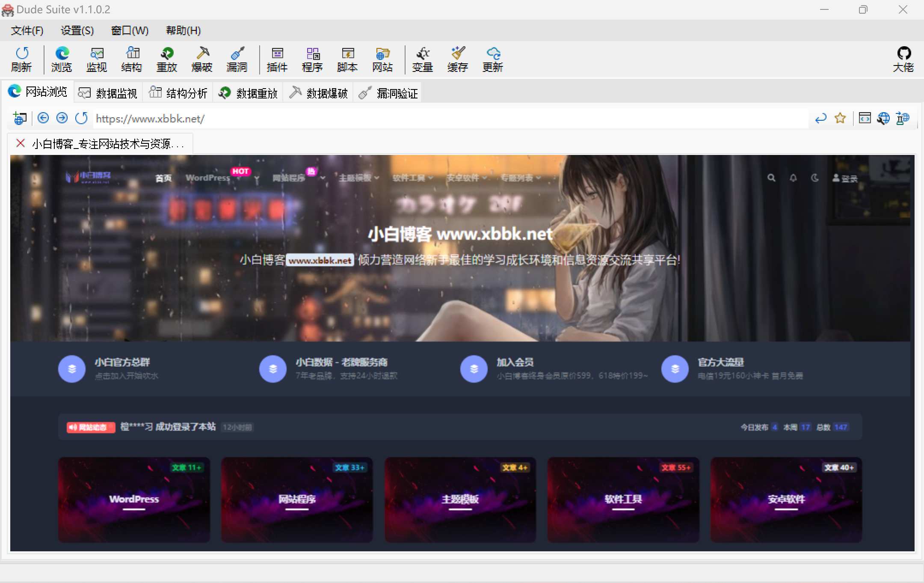
Task: Open the 脚本 scripts toolbar item
Action: click(x=347, y=59)
